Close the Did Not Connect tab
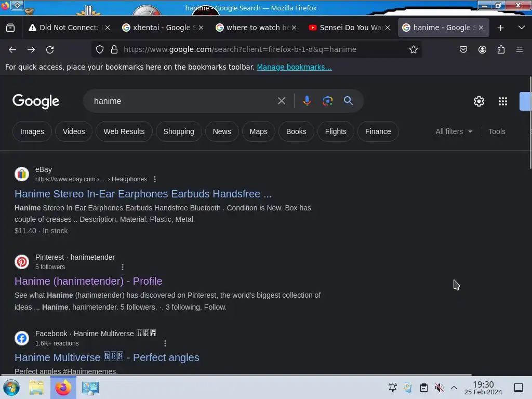Screen dimensions: 532x399 108,28
